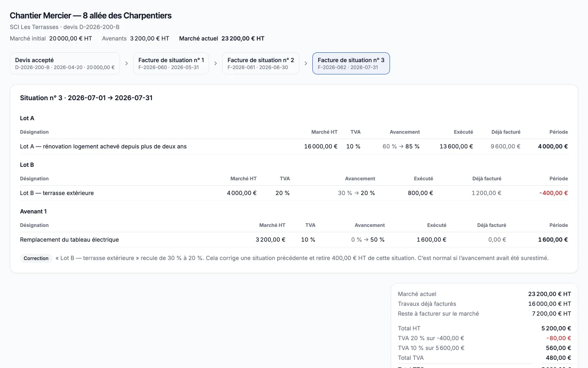Open Facture de situation n° 1
Image resolution: width=588 pixels, height=368 pixels.
click(x=171, y=63)
